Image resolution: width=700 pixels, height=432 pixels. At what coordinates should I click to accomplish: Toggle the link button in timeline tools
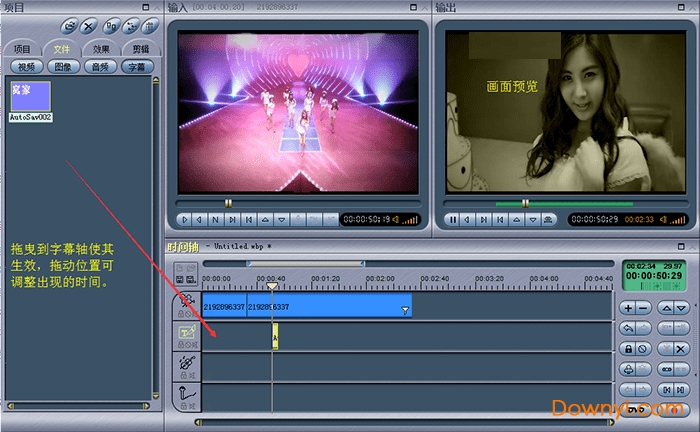click(x=666, y=368)
